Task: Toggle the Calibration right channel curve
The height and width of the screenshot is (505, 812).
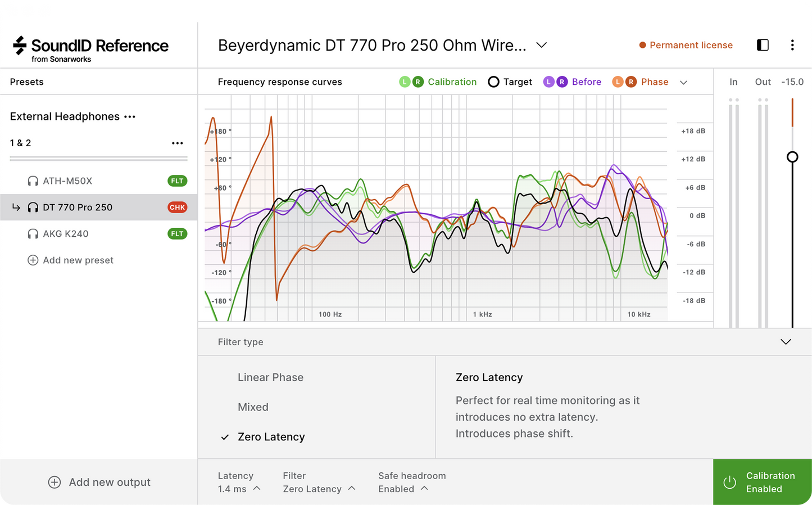Action: point(418,82)
